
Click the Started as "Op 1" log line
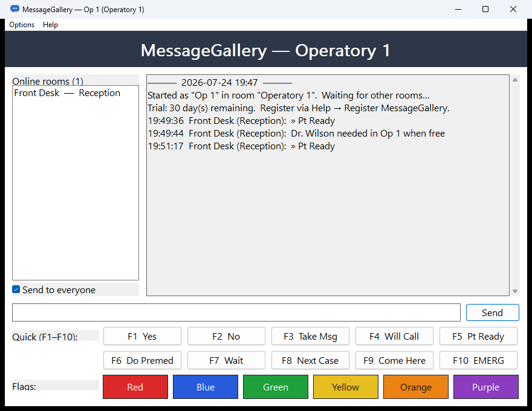[289, 95]
